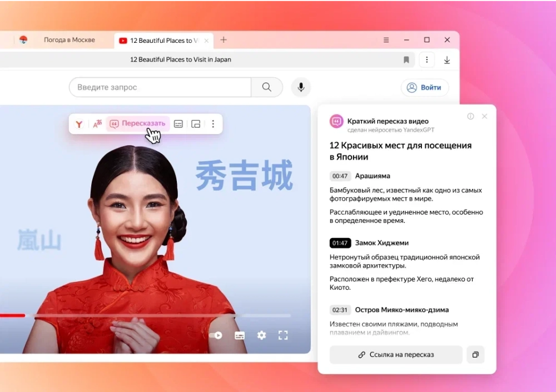The image size is (556, 392).
Task: Click the Пересказать summarize button
Action: pyautogui.click(x=137, y=123)
